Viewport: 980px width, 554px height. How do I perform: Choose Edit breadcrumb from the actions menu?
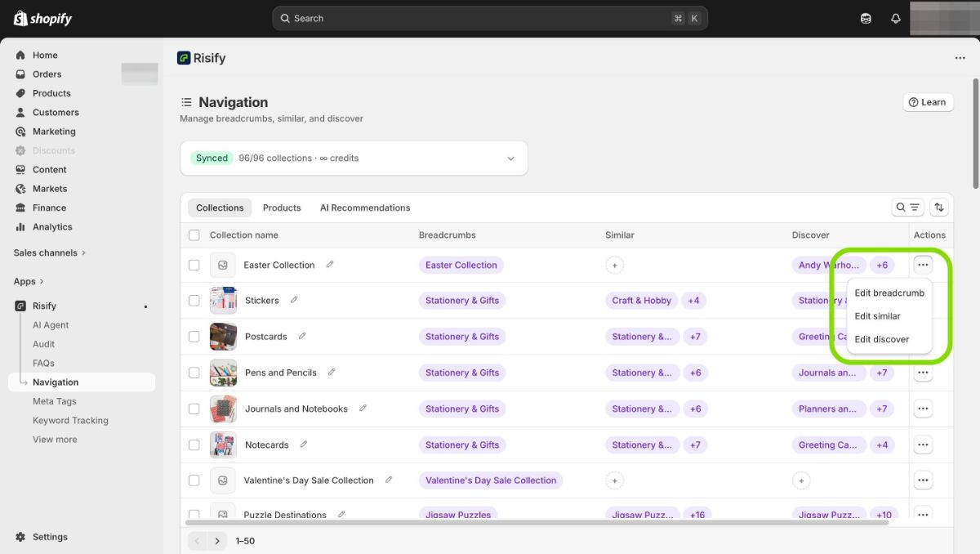[x=889, y=293]
